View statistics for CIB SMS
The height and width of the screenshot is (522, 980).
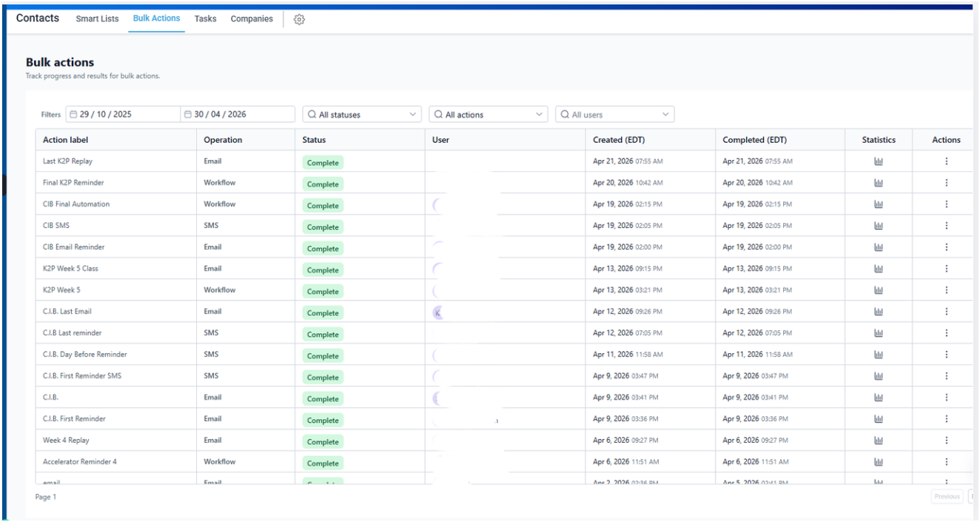[x=879, y=226]
